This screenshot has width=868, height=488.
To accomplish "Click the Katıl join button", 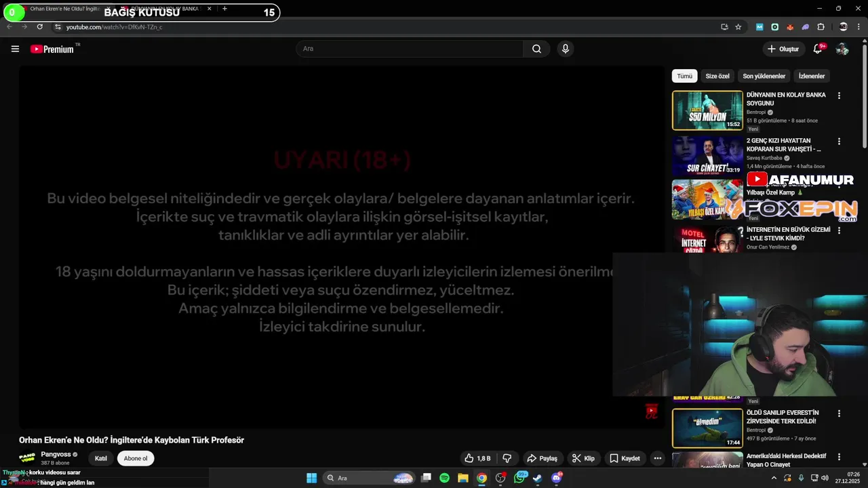I will pos(100,458).
